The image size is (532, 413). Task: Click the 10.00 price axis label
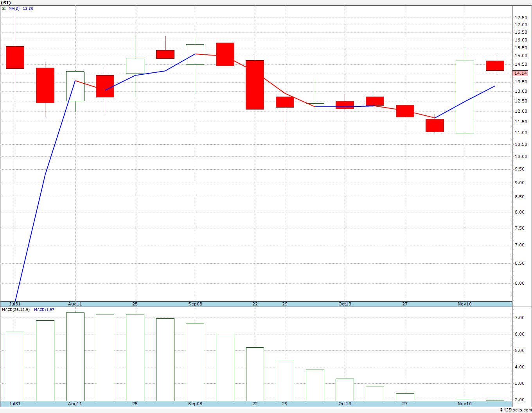521,156
